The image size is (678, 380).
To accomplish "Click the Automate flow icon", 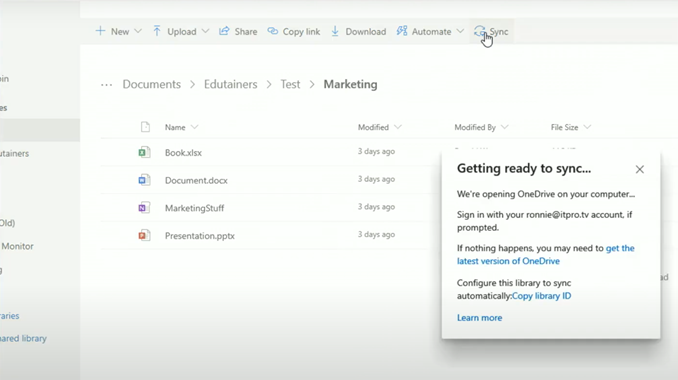I will [402, 31].
